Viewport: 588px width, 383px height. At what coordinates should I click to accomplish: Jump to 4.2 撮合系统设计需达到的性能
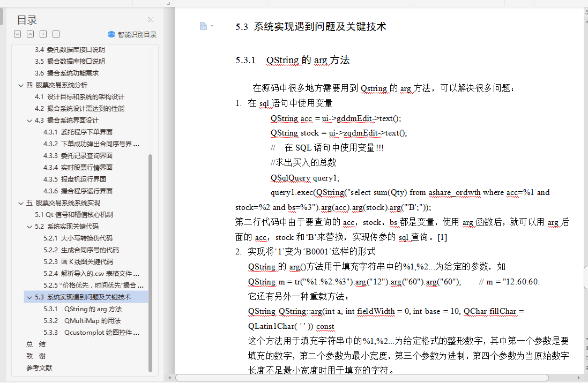(79, 109)
